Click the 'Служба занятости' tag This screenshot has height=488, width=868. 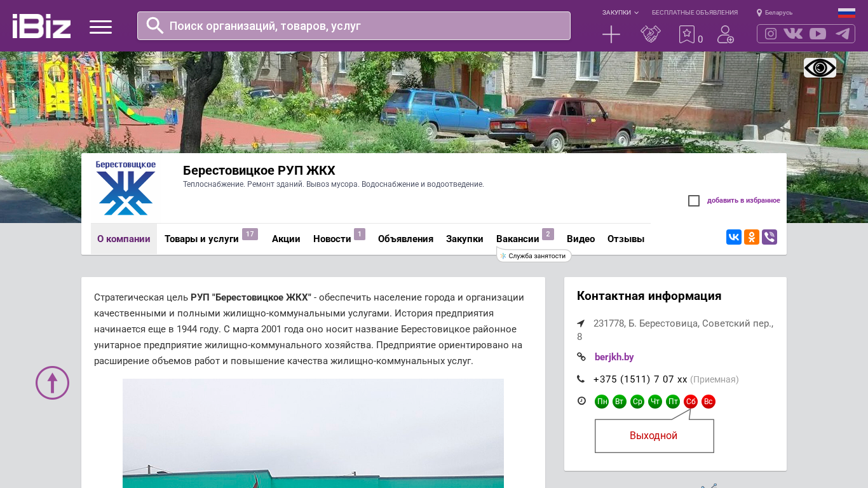tap(534, 256)
